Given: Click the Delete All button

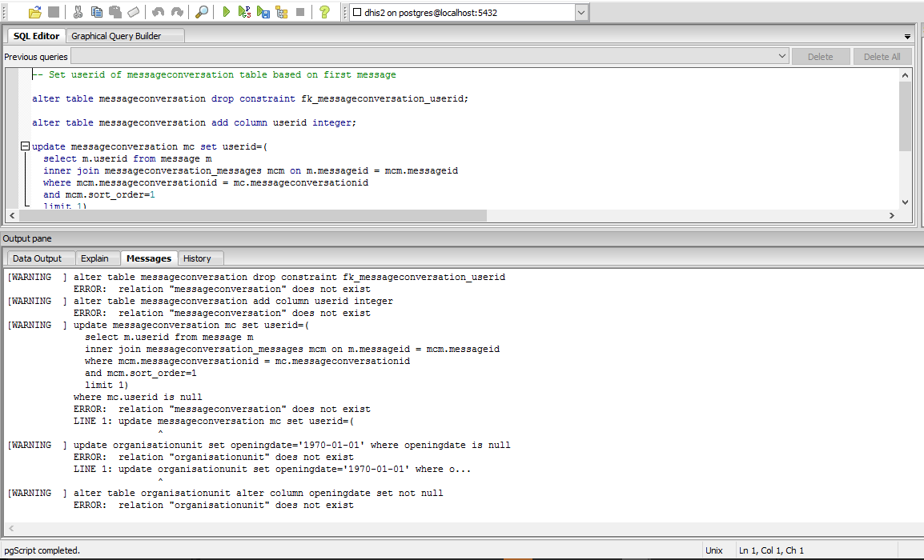Looking at the screenshot, I should [x=882, y=57].
